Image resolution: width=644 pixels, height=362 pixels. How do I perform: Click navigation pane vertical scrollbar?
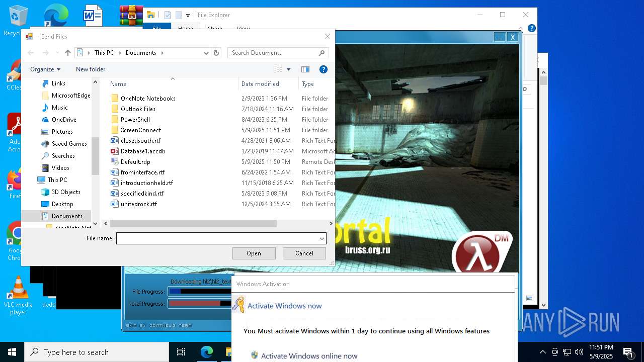(96, 156)
